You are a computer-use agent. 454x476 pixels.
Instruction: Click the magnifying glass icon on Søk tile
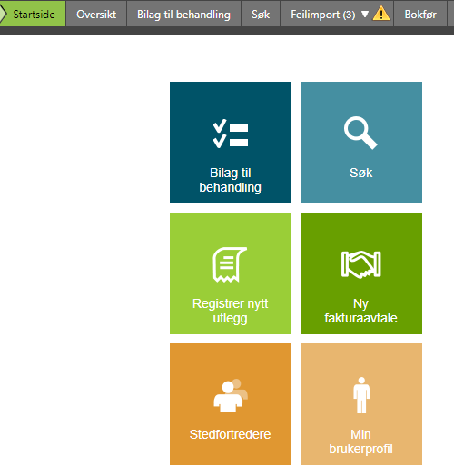[x=360, y=133]
